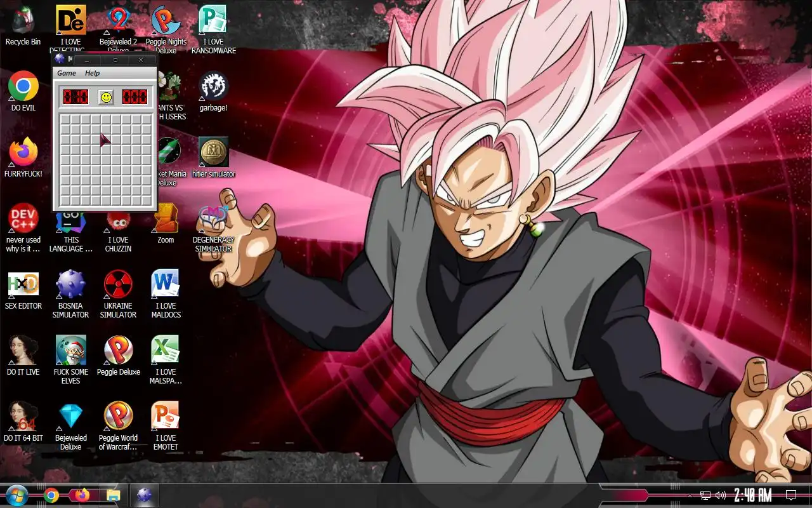Screen dimensions: 812x508
Task: Click the smiley face reset button
Action: coord(106,97)
